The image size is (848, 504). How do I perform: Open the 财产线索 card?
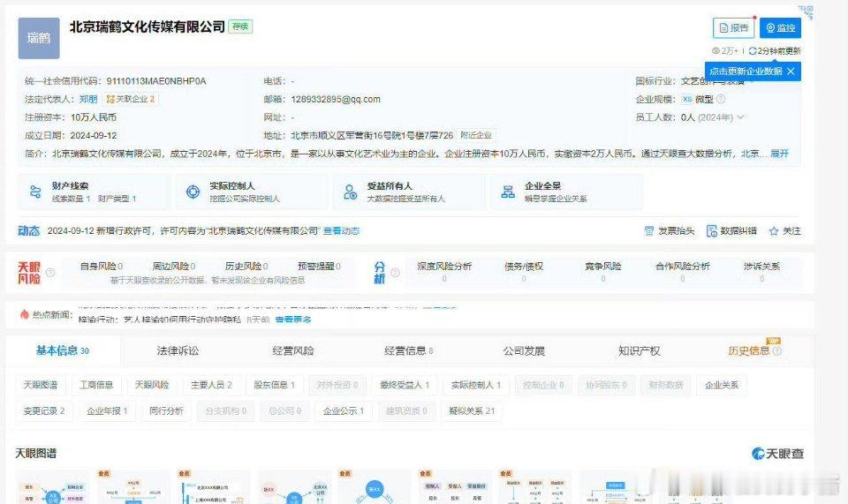coord(95,192)
